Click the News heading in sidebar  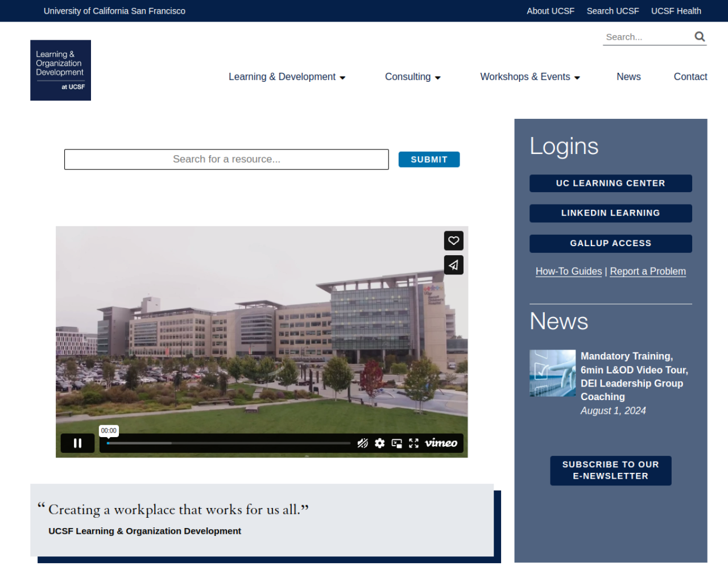(559, 322)
